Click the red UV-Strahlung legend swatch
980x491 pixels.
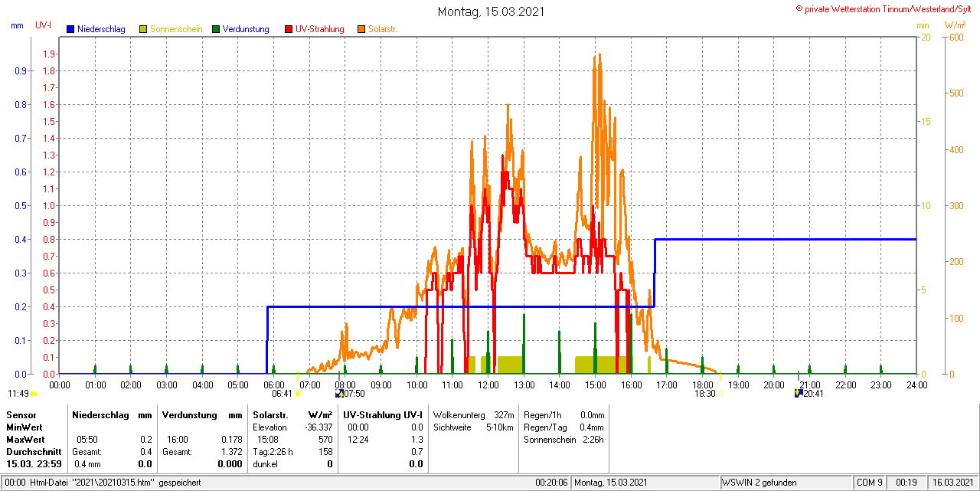point(289,29)
